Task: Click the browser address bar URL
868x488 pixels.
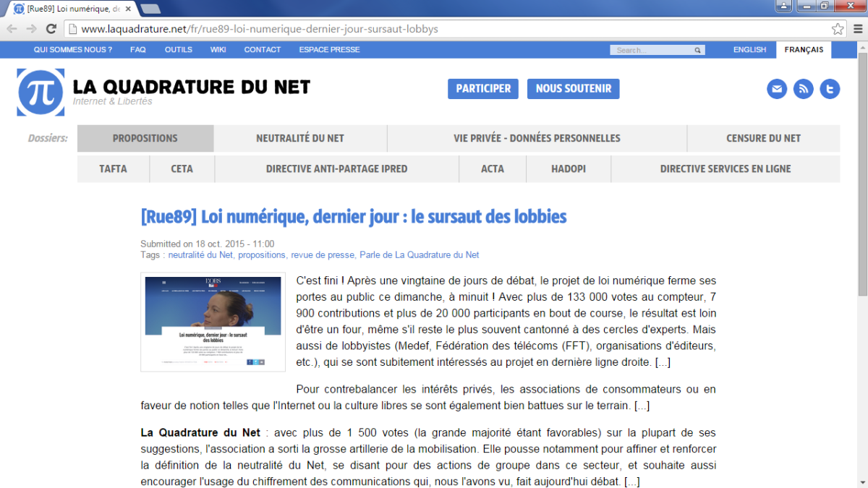Action: (260, 30)
